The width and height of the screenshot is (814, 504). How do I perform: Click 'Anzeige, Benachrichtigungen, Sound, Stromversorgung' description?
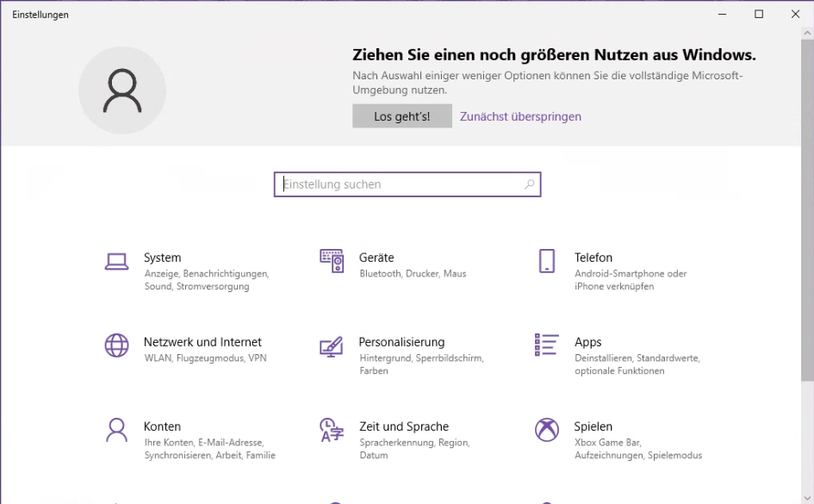pos(207,280)
